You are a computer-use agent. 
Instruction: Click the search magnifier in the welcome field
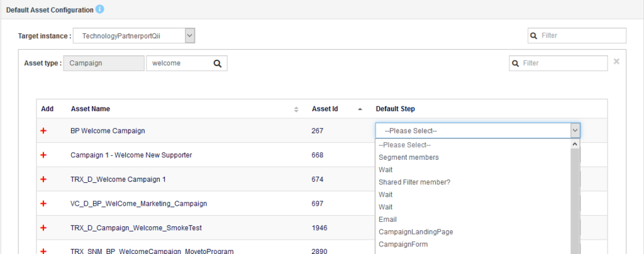click(x=217, y=63)
